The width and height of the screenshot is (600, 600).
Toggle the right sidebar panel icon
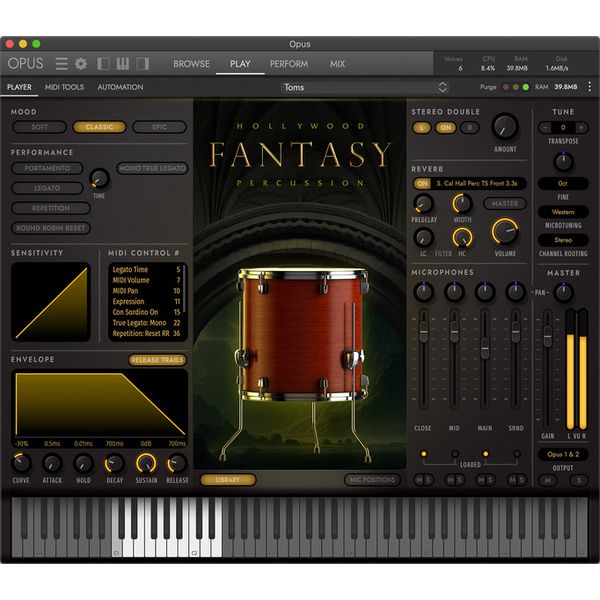[x=143, y=64]
